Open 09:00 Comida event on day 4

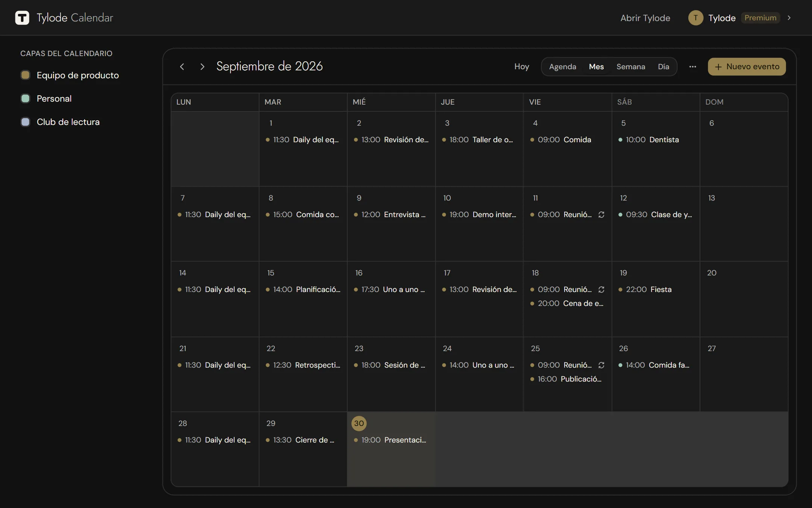567,140
